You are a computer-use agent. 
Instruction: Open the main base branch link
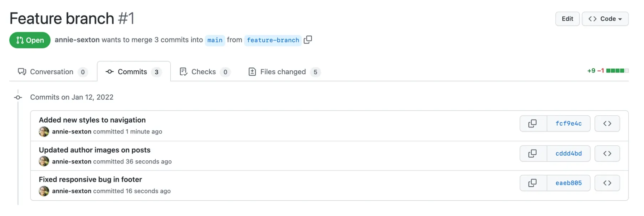(x=215, y=40)
